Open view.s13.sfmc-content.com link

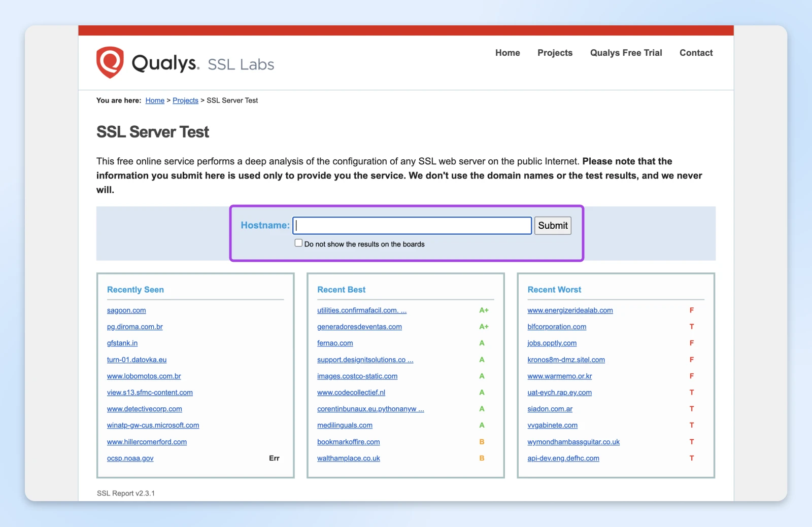150,393
